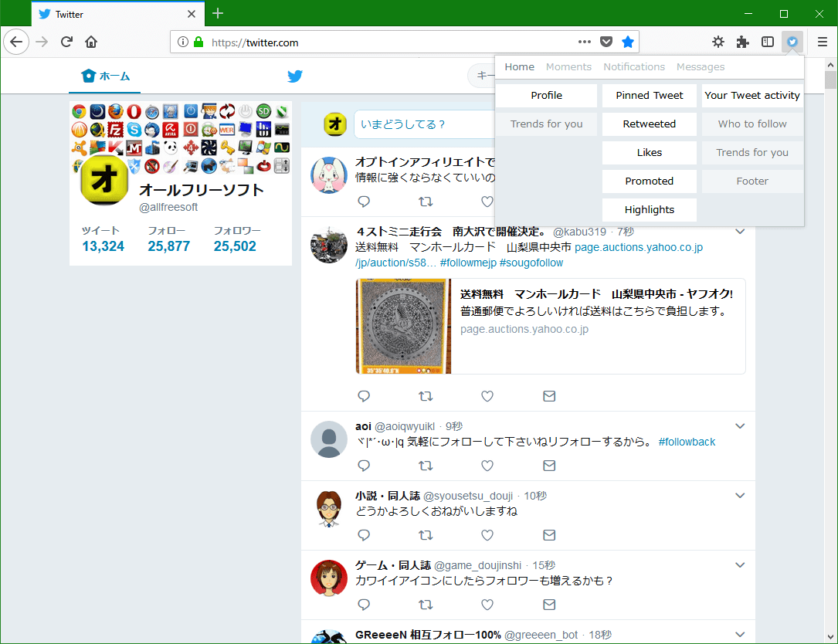Click the Twitter bird logo in page header
This screenshot has width=838, height=644.
pos(295,76)
